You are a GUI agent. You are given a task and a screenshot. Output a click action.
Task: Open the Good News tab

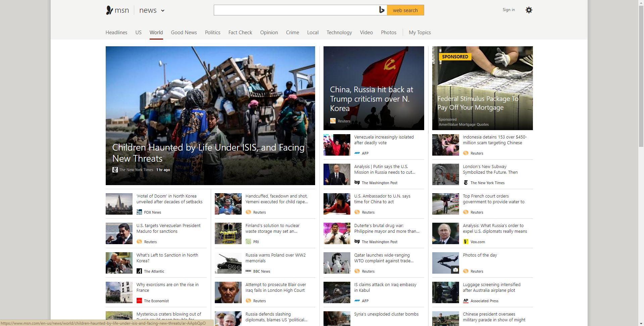(184, 33)
